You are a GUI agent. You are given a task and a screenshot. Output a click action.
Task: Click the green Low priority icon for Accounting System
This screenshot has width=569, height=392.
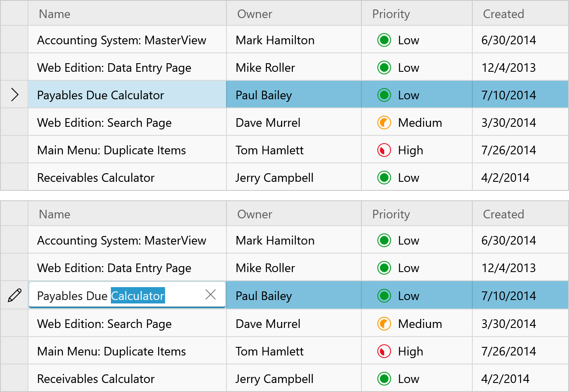tap(383, 40)
